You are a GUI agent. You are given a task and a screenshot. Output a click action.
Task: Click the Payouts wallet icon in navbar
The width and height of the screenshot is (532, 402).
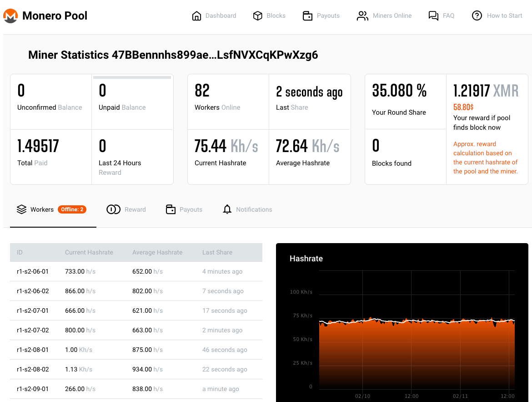(307, 16)
